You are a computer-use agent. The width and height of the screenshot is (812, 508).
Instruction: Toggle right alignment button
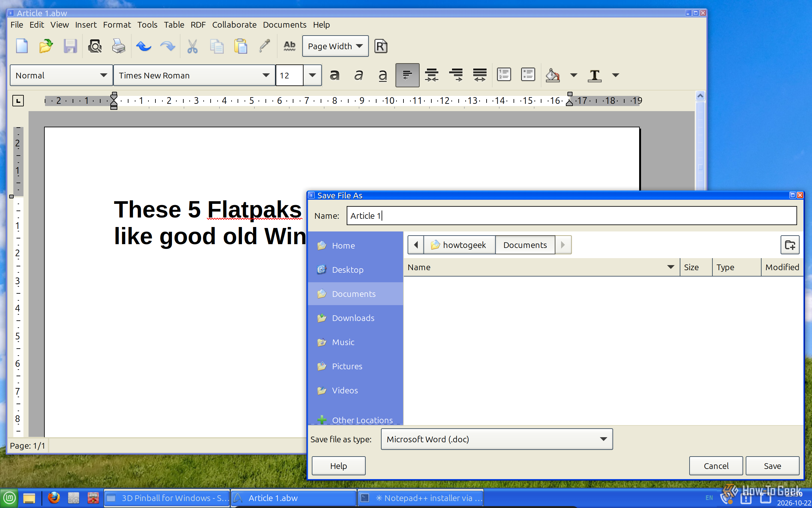click(x=456, y=75)
